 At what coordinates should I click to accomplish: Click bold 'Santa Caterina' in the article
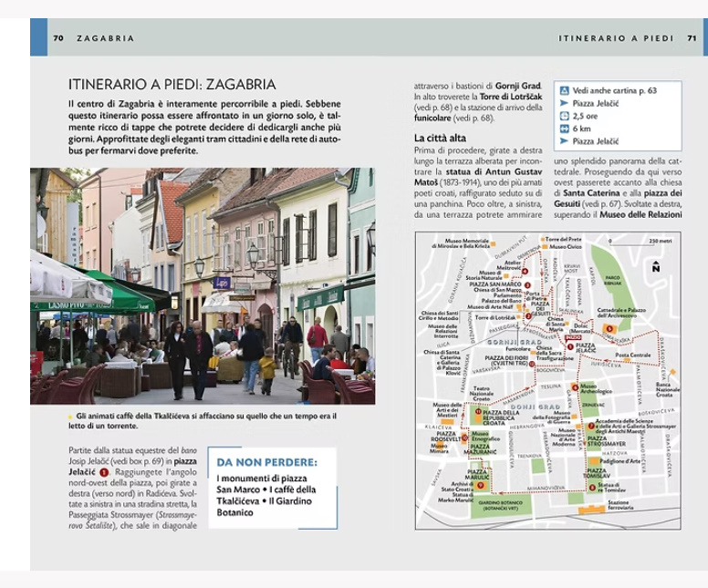[591, 193]
